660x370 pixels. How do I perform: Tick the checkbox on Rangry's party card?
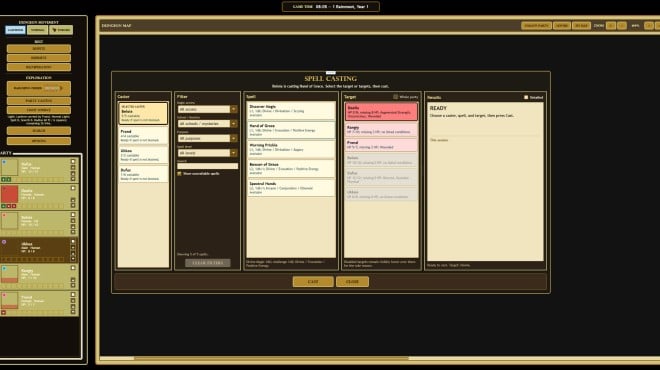click(73, 268)
